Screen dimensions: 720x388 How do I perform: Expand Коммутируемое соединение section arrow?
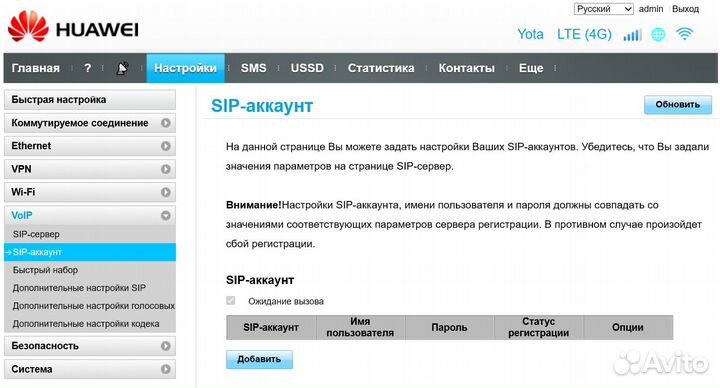[x=166, y=123]
